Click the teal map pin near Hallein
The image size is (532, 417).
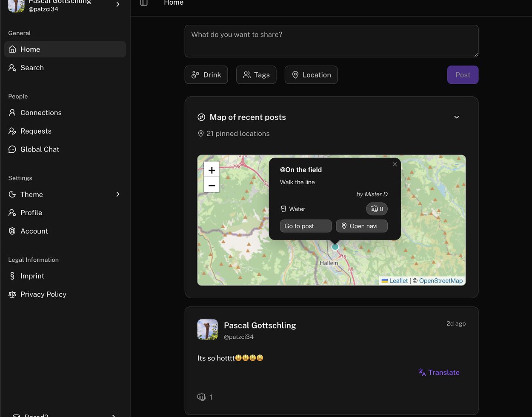coord(335,247)
